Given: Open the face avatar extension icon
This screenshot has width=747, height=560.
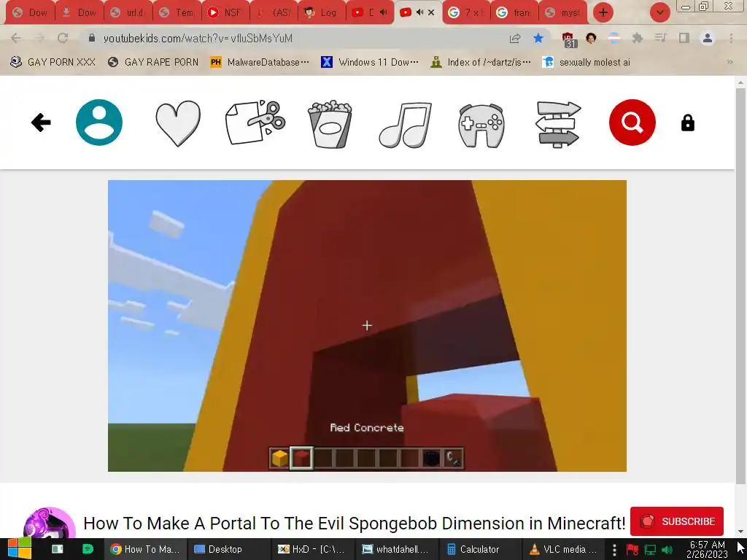Looking at the screenshot, I should click(591, 38).
